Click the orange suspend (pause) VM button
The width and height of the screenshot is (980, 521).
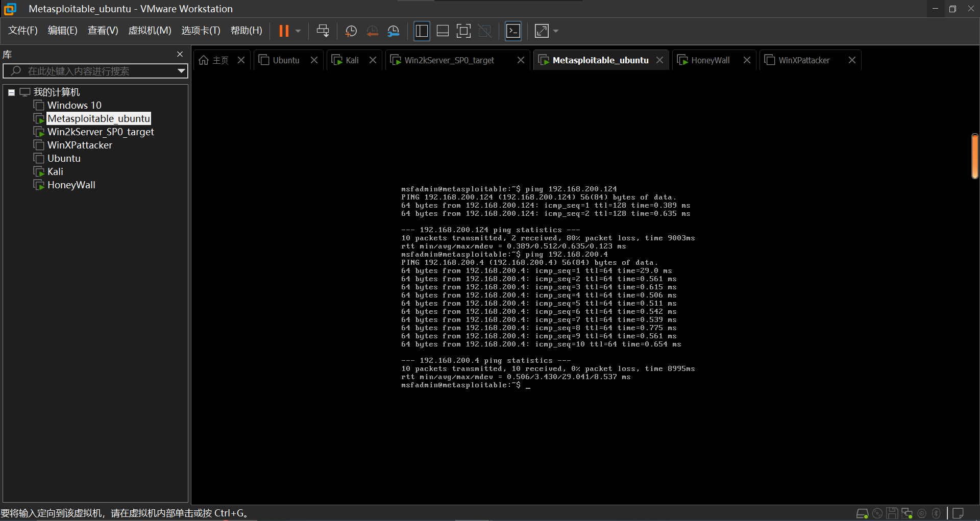[x=284, y=31]
